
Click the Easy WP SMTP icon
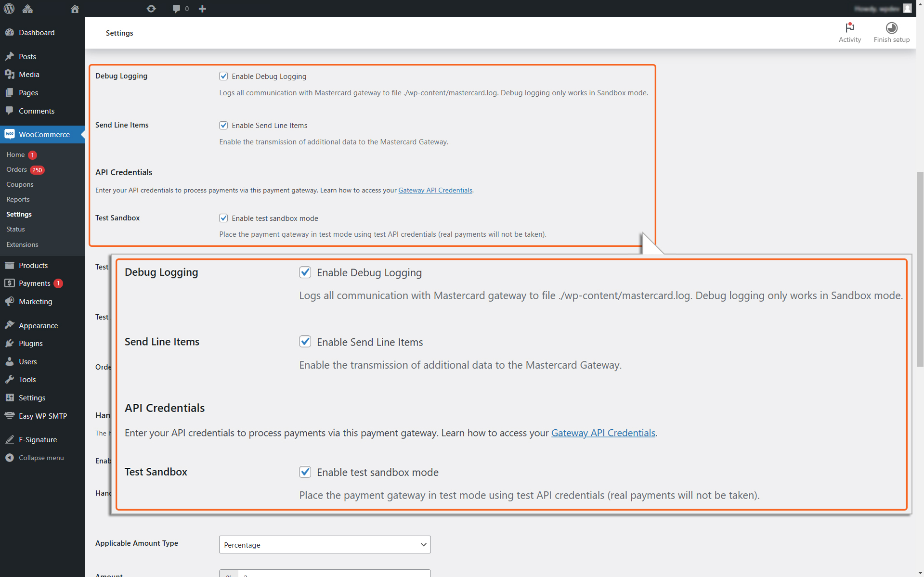(10, 416)
